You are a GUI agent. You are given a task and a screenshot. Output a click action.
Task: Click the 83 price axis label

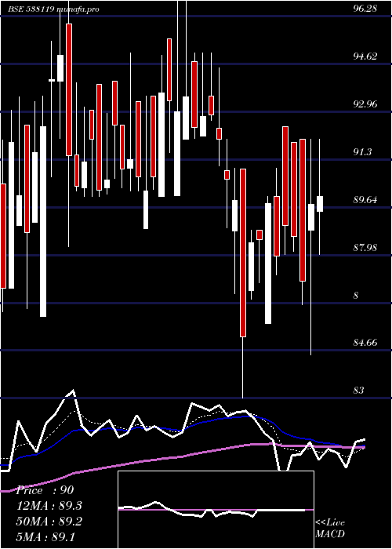(359, 390)
